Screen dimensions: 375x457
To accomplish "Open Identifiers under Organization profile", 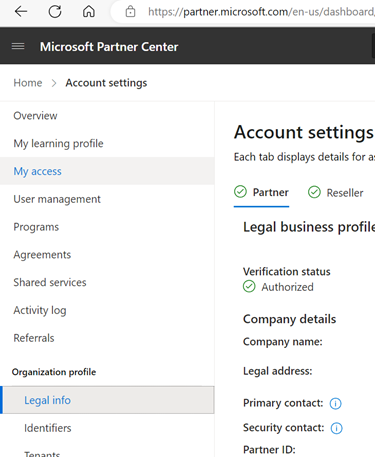I will click(x=107, y=428).
